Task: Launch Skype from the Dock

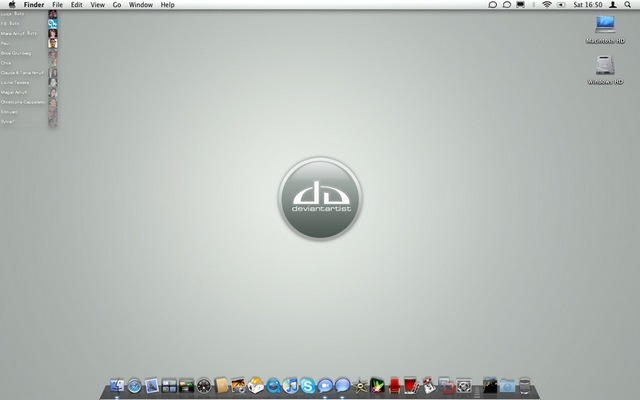Action: tap(307, 385)
